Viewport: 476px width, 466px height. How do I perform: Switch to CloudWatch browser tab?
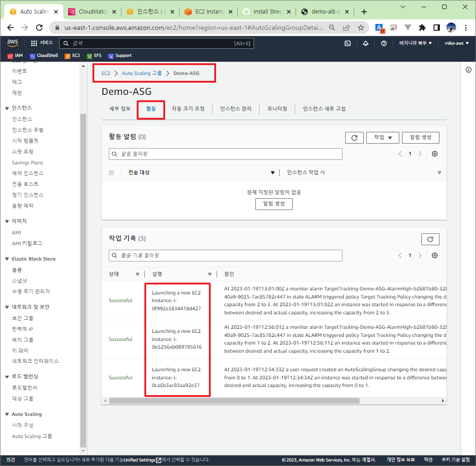pos(92,12)
